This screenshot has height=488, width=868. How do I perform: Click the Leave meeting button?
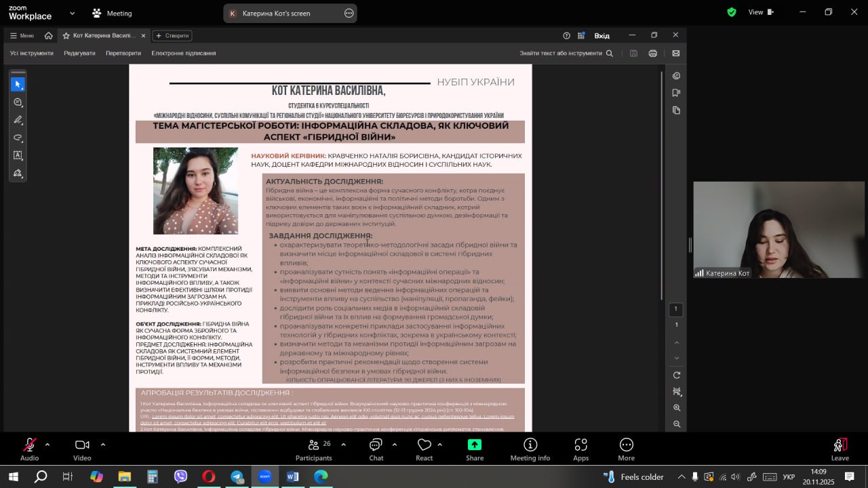[x=840, y=449]
